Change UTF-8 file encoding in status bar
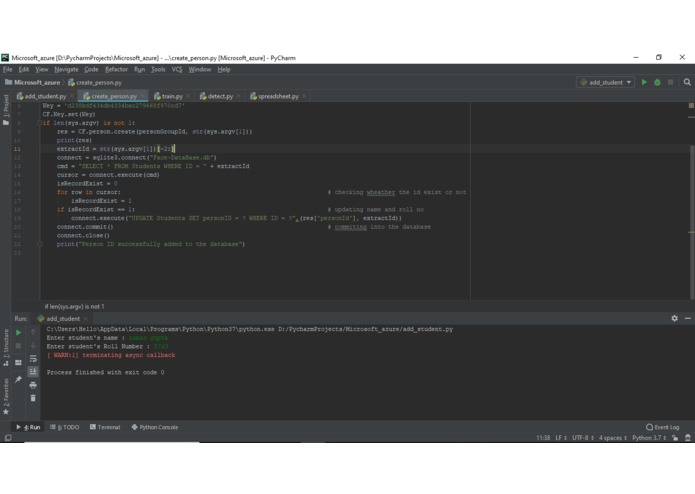The width and height of the screenshot is (695, 494). tap(583, 438)
